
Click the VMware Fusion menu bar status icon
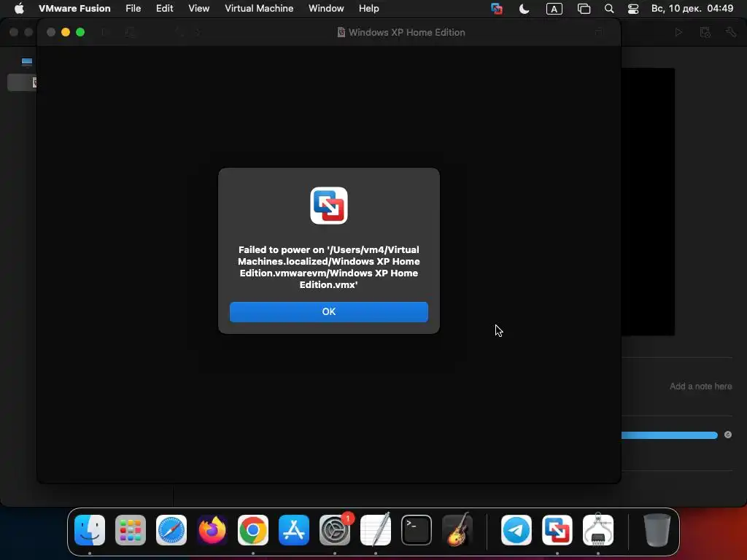tap(496, 9)
